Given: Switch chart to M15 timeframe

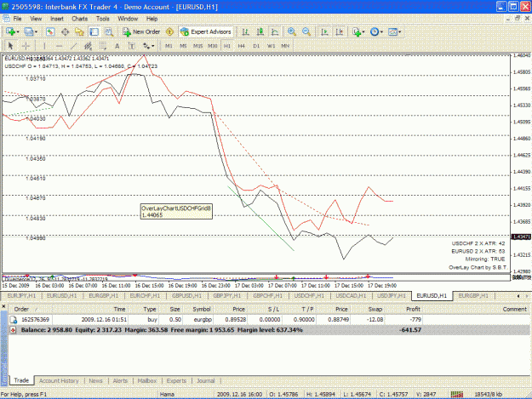Looking at the screenshot, I should pyautogui.click(x=197, y=46).
